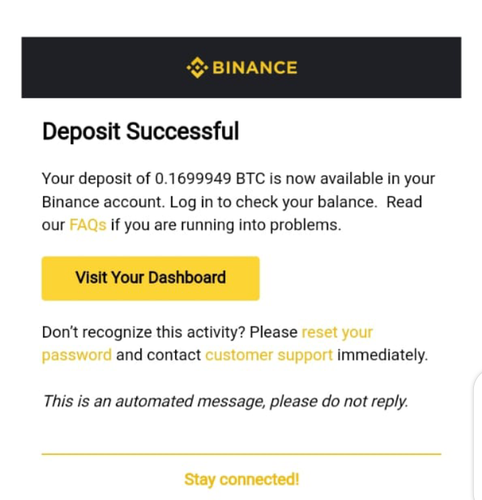Open the customer support link
Image resolution: width=482 pixels, height=500 pixels.
coord(269,355)
